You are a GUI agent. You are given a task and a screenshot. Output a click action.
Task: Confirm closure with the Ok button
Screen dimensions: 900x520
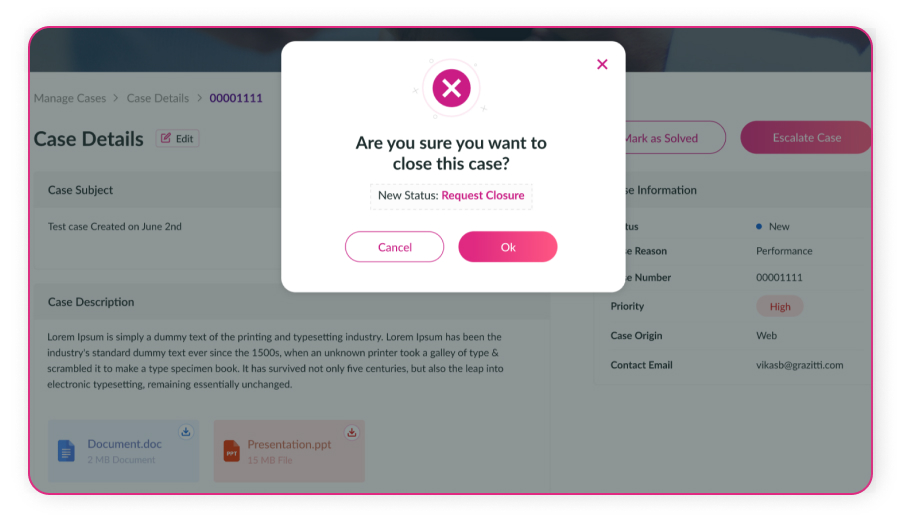click(x=507, y=247)
